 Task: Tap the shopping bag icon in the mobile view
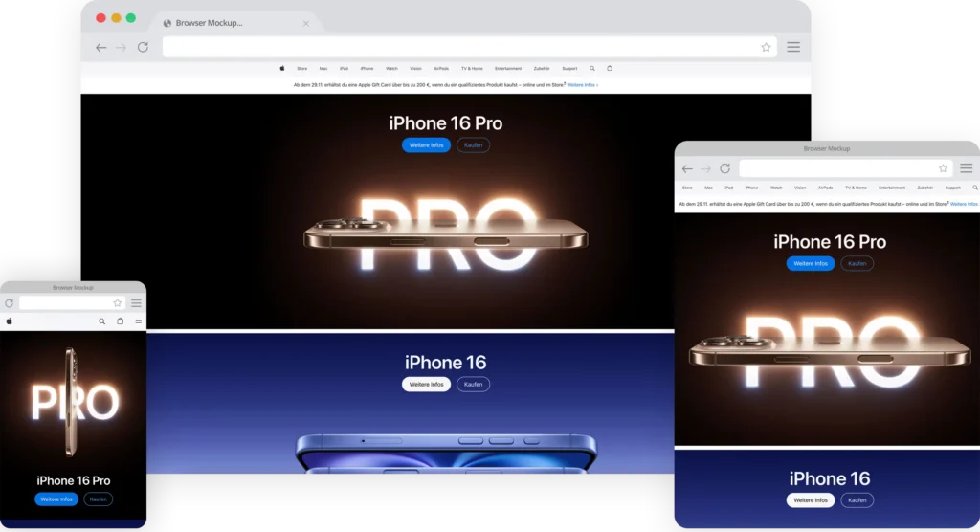coord(120,321)
